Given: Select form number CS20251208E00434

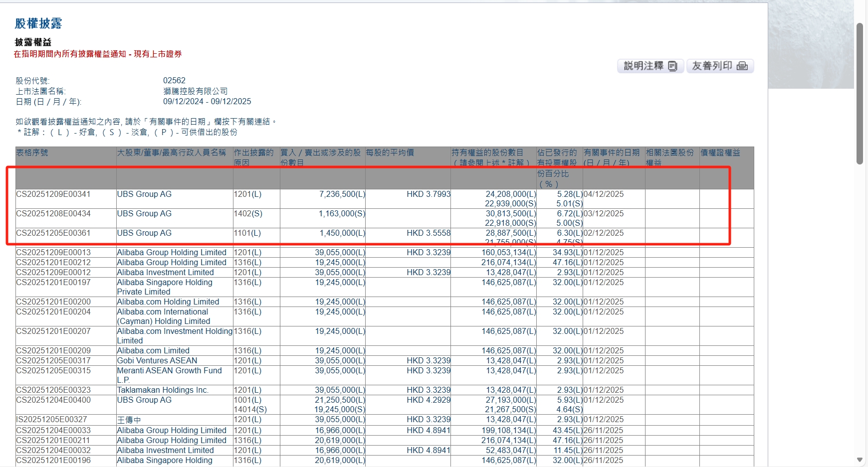Looking at the screenshot, I should click(53, 213).
